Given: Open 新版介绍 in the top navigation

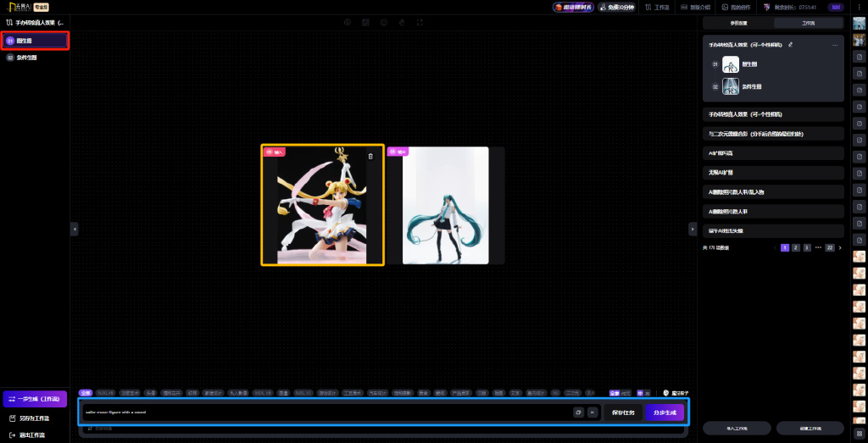Looking at the screenshot, I should pyautogui.click(x=695, y=8).
